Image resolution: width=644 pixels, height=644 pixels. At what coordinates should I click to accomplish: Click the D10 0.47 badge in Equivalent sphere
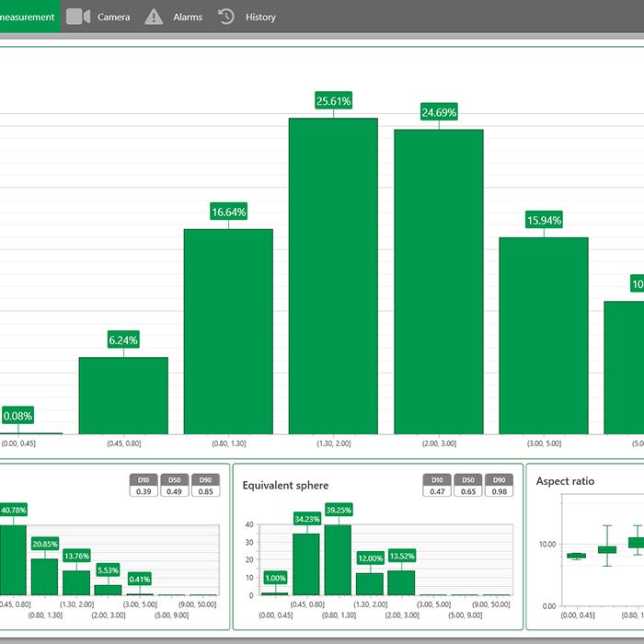coord(437,486)
